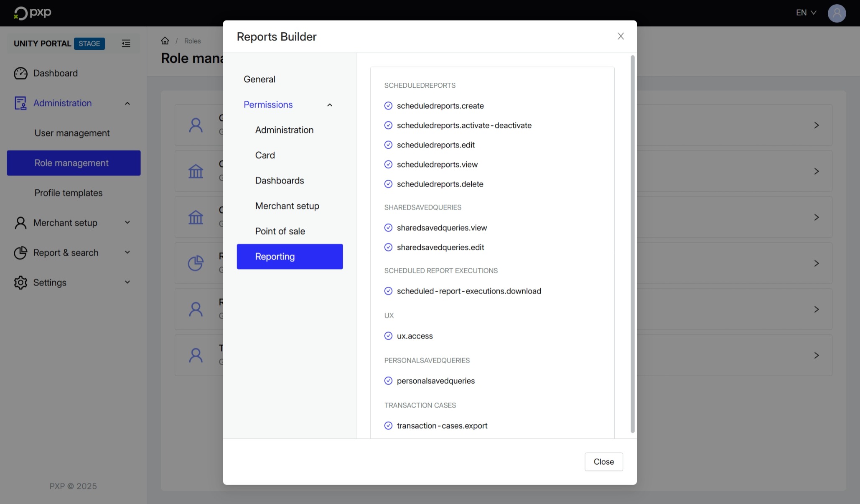Click the Merchant setup person icon

click(x=20, y=223)
